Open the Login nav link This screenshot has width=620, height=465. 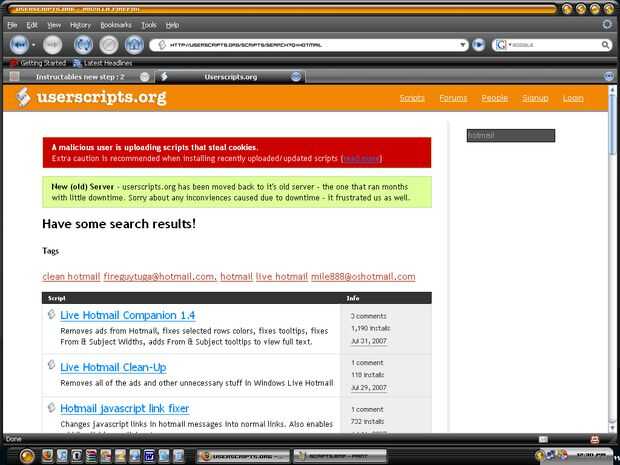(x=573, y=98)
